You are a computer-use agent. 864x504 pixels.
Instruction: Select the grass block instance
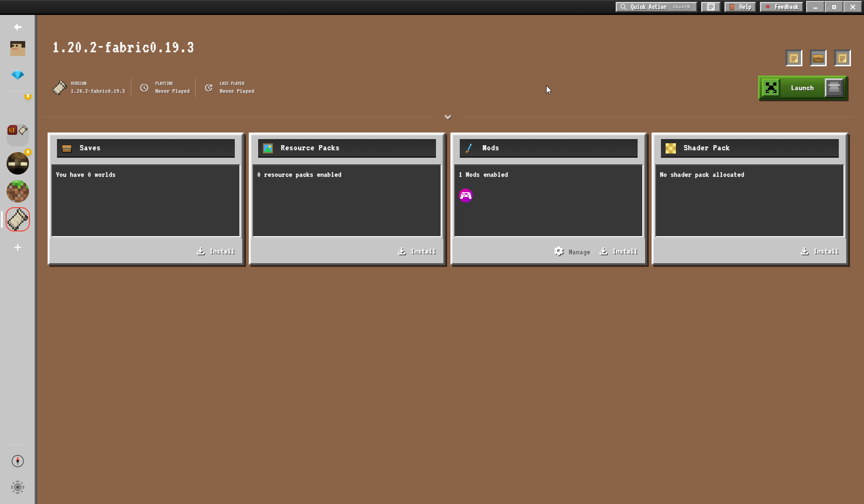pos(18,191)
